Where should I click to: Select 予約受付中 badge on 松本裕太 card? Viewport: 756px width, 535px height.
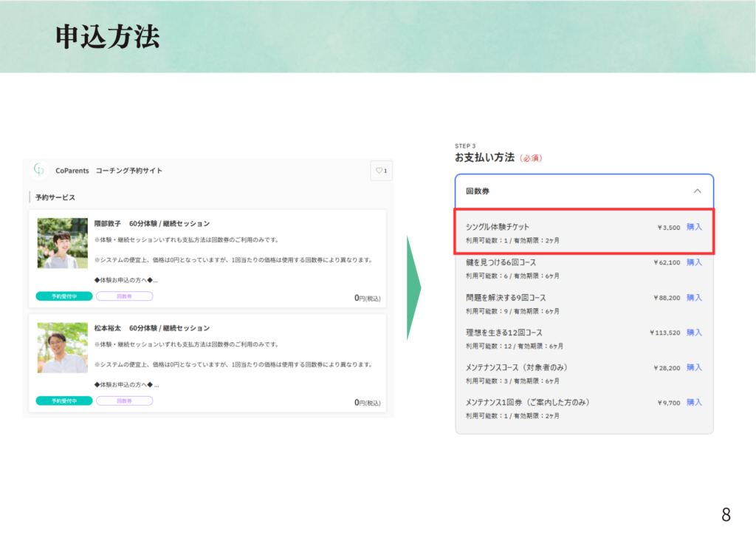[x=64, y=401]
